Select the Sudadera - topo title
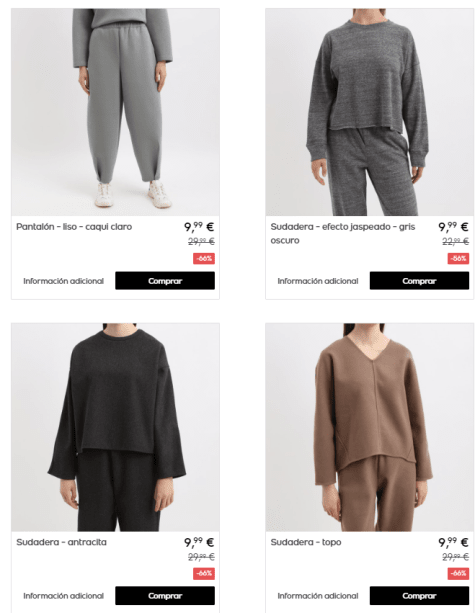The width and height of the screenshot is (475, 613). (x=306, y=542)
